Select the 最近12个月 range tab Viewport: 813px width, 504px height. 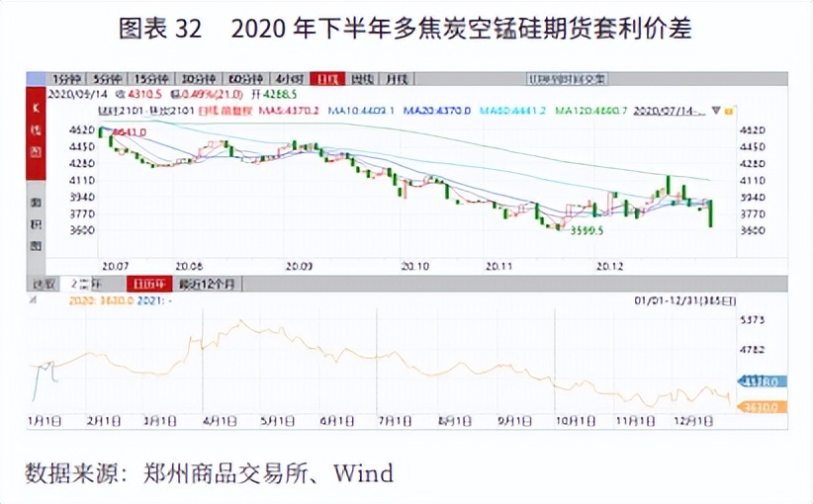(208, 285)
